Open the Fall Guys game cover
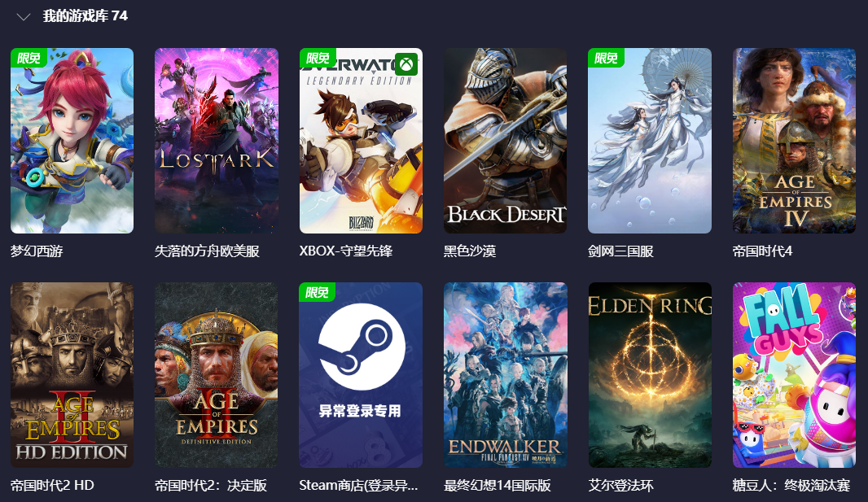This screenshot has width=868, height=502. click(795, 375)
